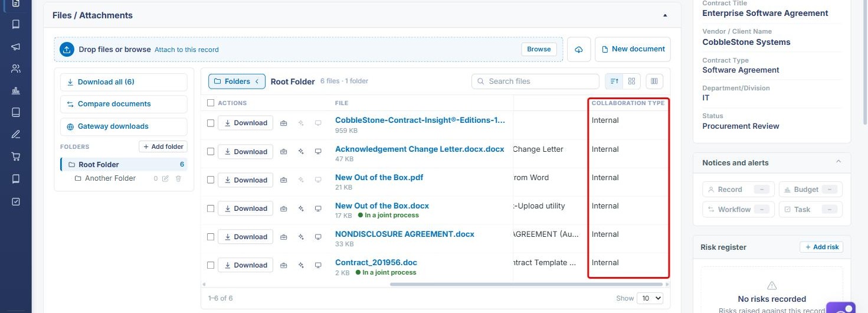Check the box for New Out of the Box.pdf
The height and width of the screenshot is (313, 868).
(x=211, y=180)
